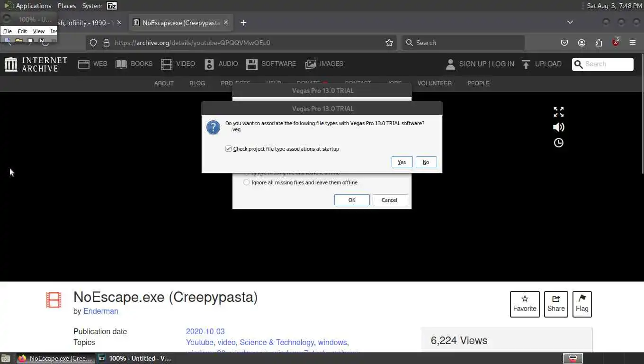Click the Internet Archive search field
This screenshot has width=644, height=364.
(603, 64)
